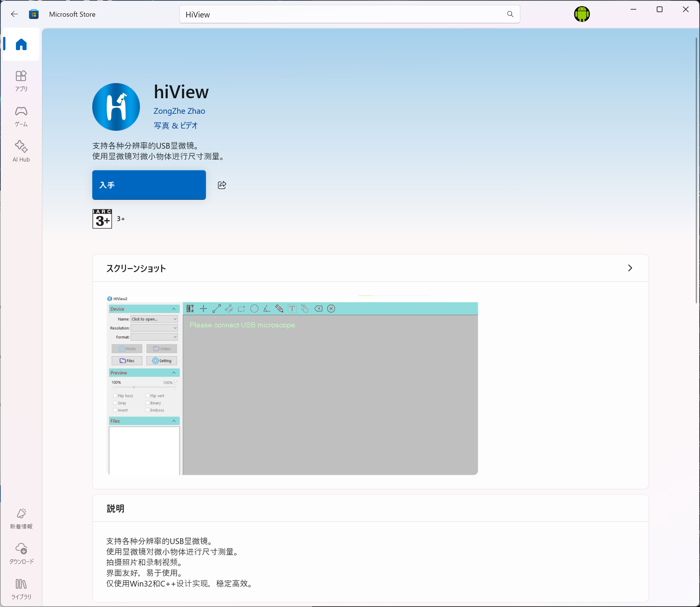The width and height of the screenshot is (700, 607).
Task: Switch to the アプリ tab
Action: tap(21, 81)
